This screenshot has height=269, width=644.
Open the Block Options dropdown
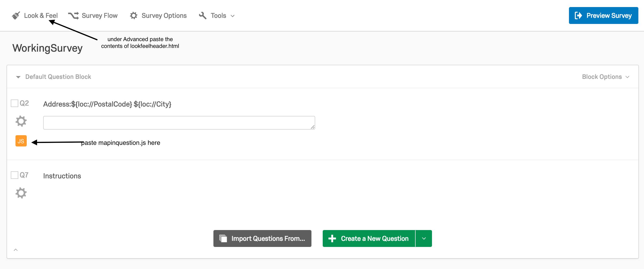[605, 77]
